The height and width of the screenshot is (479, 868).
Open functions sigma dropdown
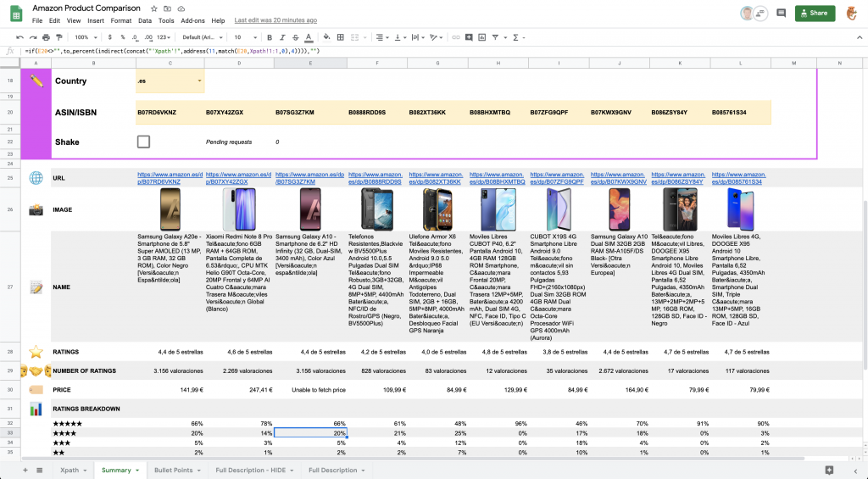518,37
